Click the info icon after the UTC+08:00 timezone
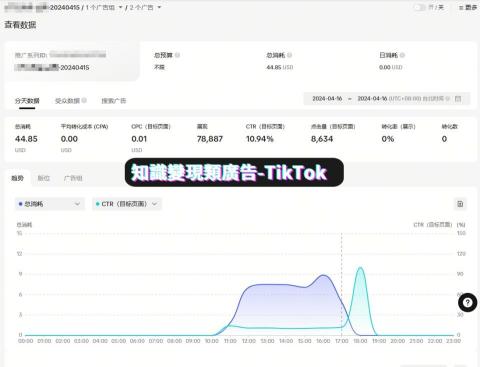Image resolution: width=480 pixels, height=367 pixels. click(448, 99)
